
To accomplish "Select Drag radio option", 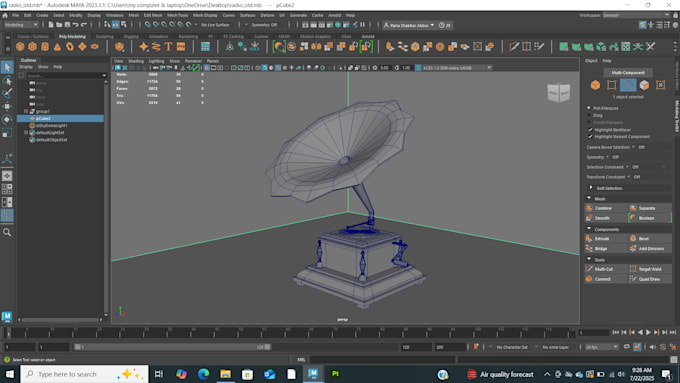I will tap(589, 115).
